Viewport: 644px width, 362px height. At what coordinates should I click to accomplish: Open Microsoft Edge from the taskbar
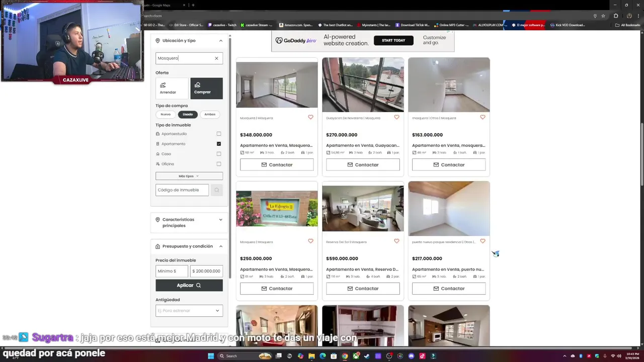click(323, 356)
